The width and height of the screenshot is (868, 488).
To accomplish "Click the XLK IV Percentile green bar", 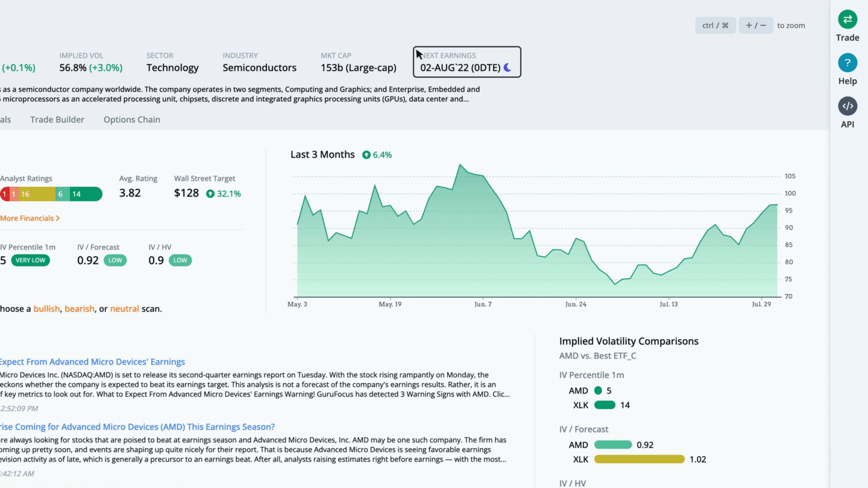I will (605, 405).
